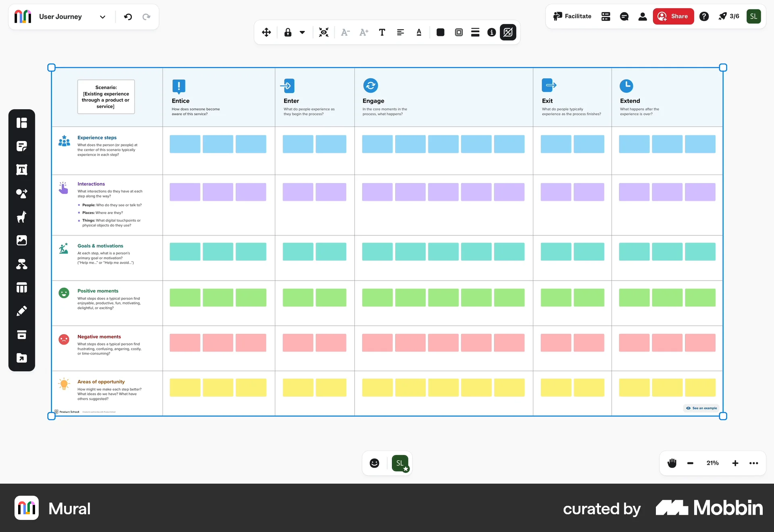
Task: Open the See an example link
Action: coord(702,408)
